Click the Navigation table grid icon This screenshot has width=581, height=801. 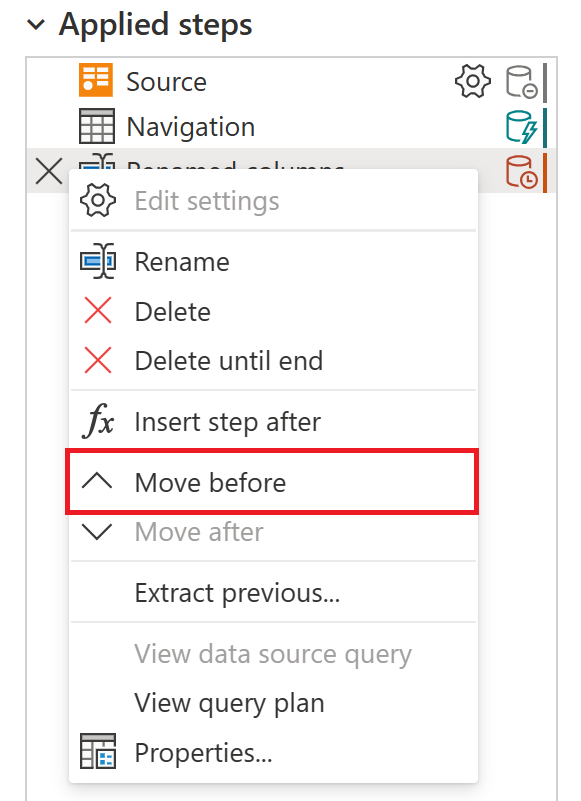tap(95, 126)
